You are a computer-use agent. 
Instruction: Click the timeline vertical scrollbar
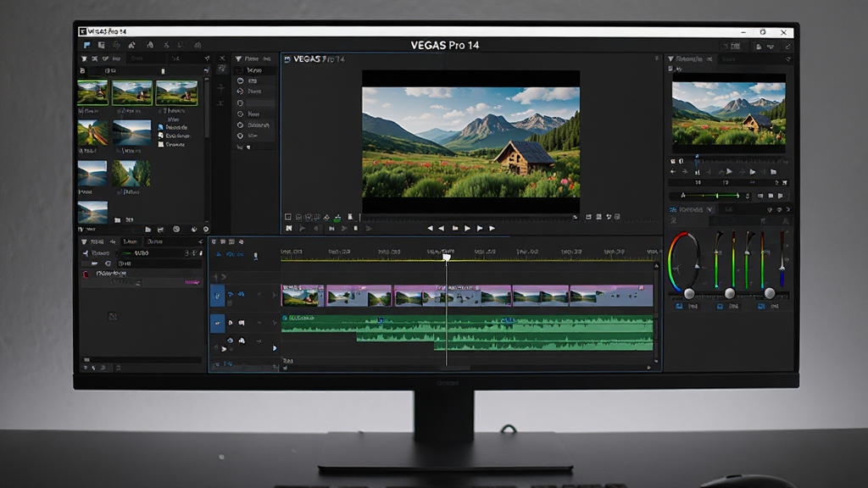click(657, 313)
